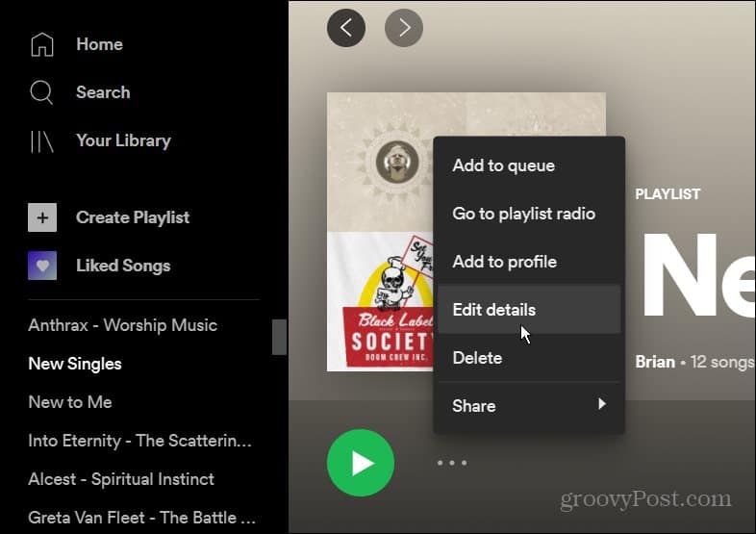756x534 pixels.
Task: Click the Home house icon
Action: 42,45
